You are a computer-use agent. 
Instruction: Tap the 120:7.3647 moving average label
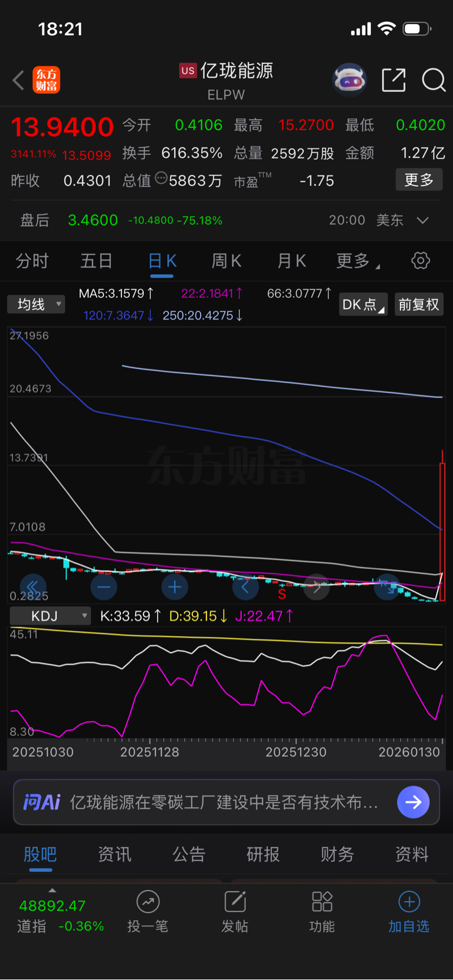click(119, 315)
